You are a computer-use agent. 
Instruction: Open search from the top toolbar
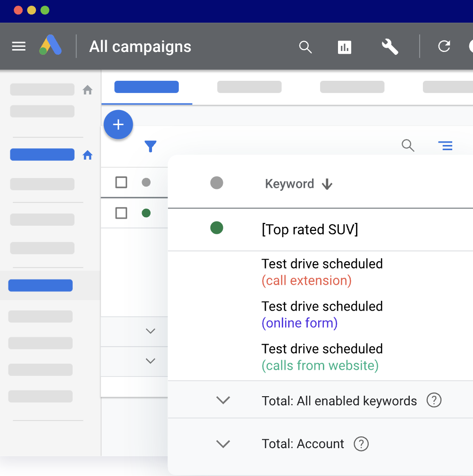point(305,47)
